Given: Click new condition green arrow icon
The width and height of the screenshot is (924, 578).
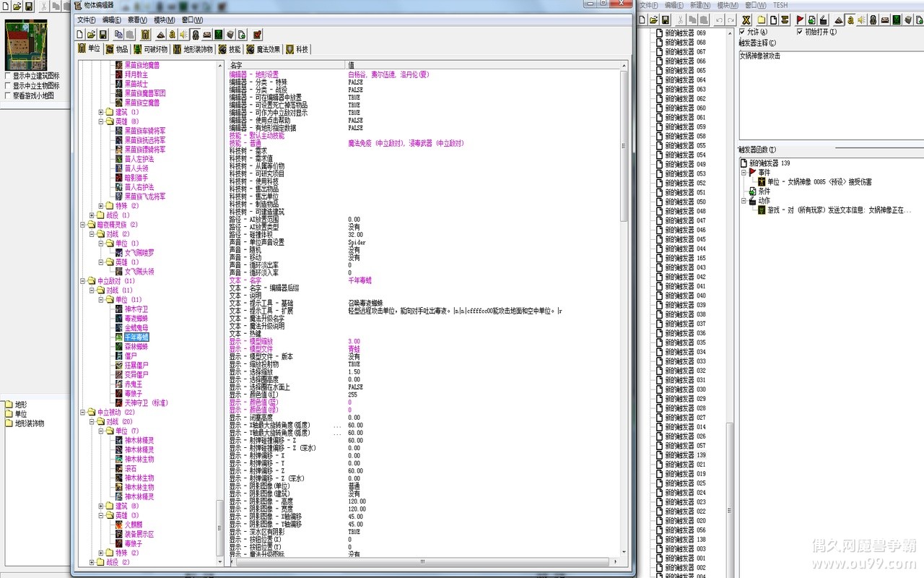Looking at the screenshot, I should 811,20.
